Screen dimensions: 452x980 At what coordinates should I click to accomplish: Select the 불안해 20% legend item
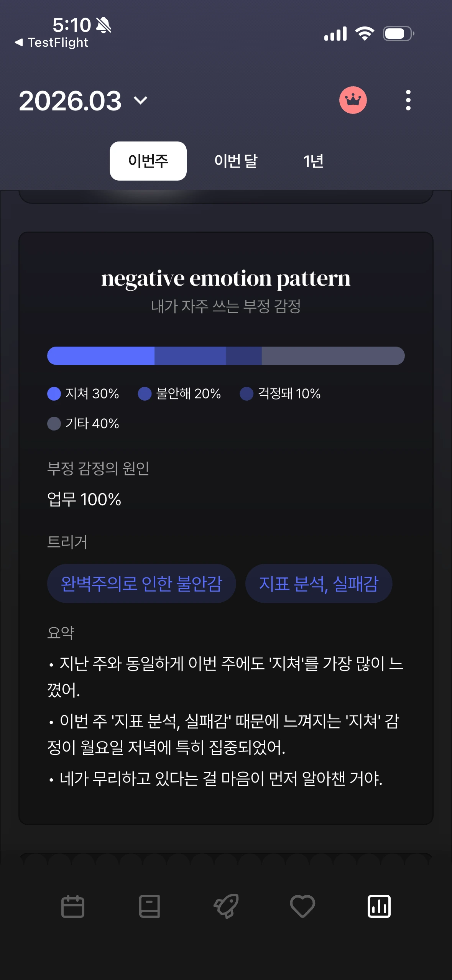[x=179, y=393]
